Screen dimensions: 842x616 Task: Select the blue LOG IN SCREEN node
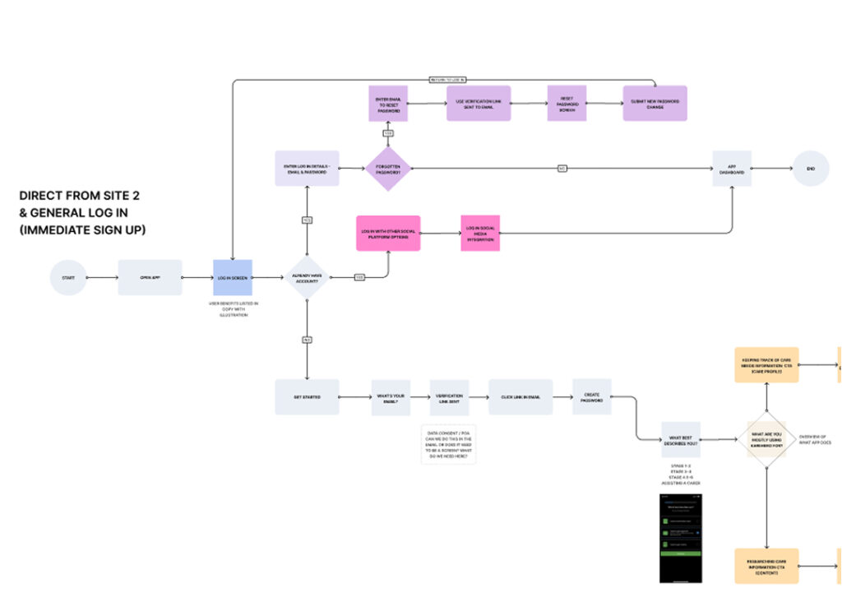click(233, 278)
